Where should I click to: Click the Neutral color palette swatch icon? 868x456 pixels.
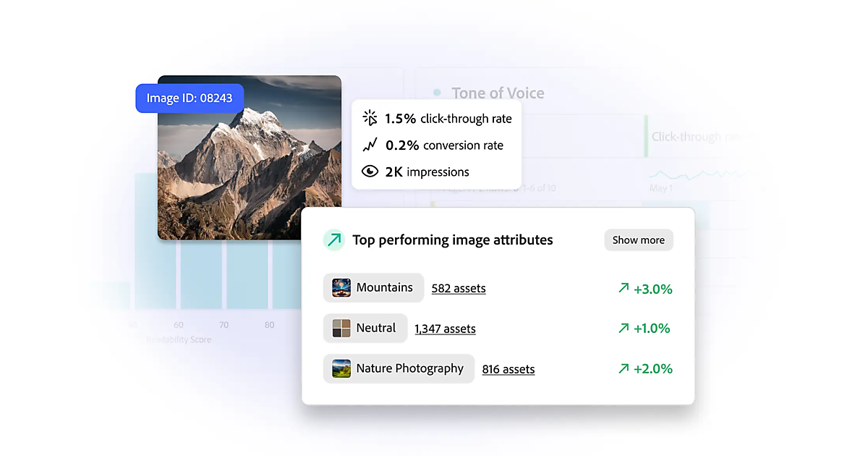pyautogui.click(x=341, y=329)
